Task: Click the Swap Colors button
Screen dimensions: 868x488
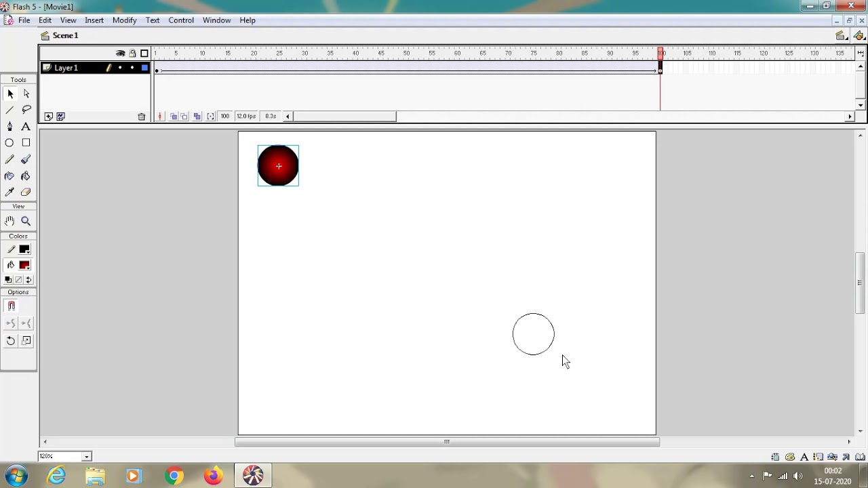Action: [28, 280]
